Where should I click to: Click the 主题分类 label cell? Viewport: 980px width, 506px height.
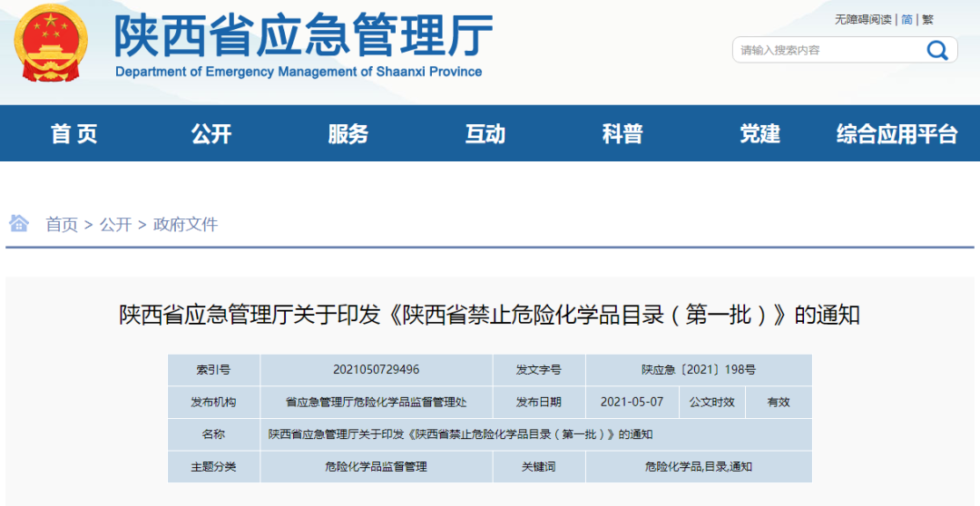point(214,467)
